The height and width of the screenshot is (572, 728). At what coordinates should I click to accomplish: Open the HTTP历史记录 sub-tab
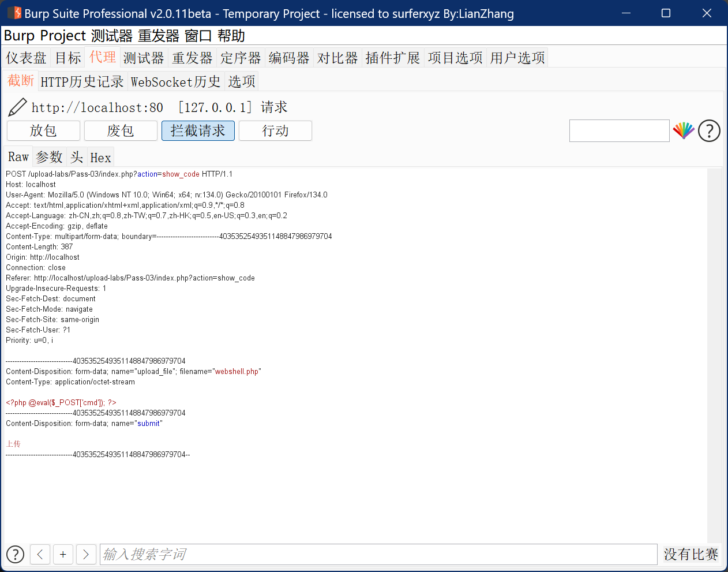click(82, 81)
